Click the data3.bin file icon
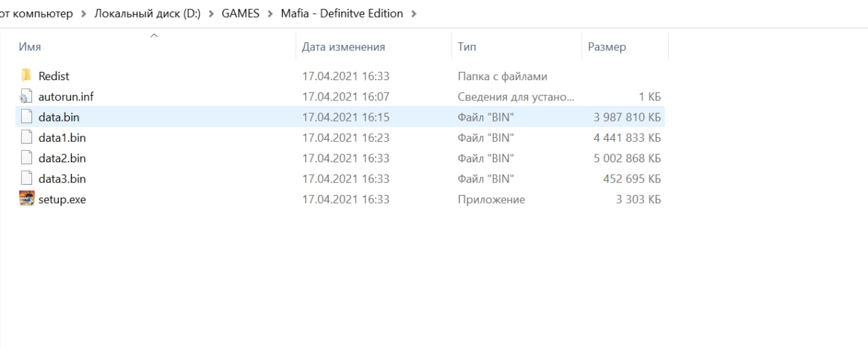 (x=26, y=179)
